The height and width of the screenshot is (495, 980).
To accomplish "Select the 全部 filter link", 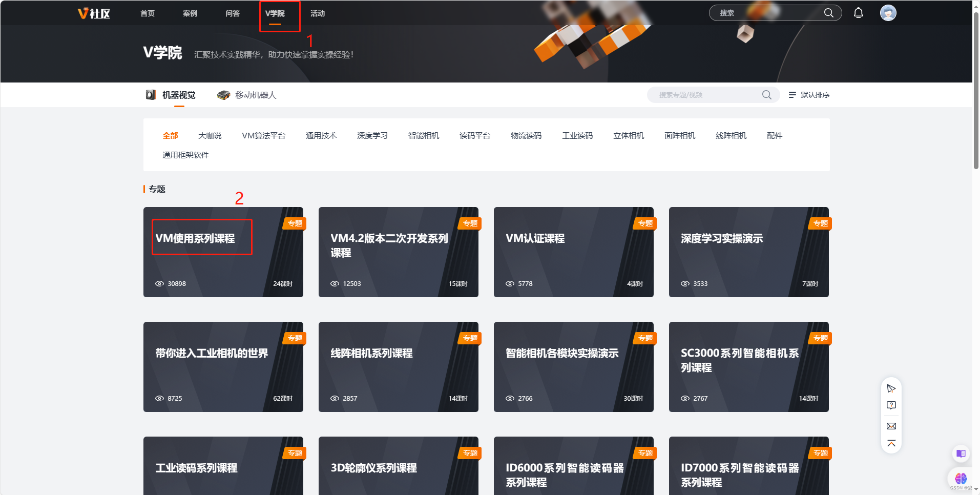I will click(x=170, y=135).
